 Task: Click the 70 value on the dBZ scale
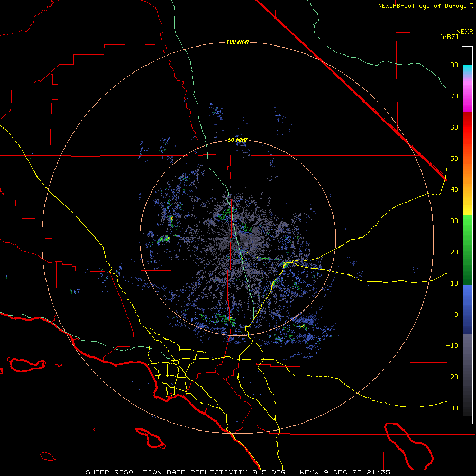pos(454,96)
